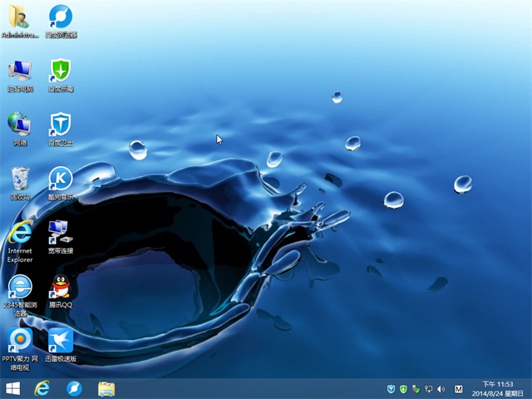Open Xunlei Express Edition shortcut
Viewport: 532px width, 399px height.
(x=60, y=340)
